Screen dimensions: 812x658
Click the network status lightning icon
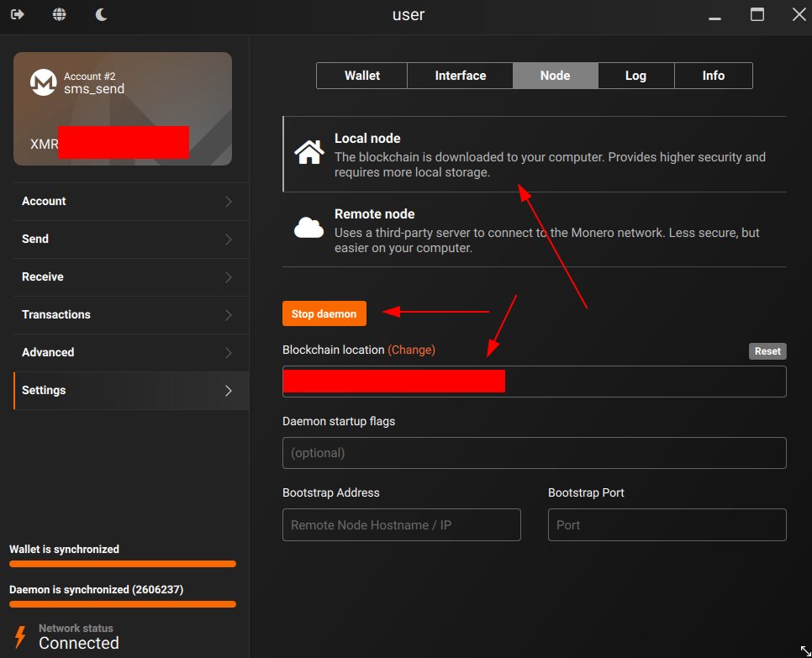click(20, 637)
